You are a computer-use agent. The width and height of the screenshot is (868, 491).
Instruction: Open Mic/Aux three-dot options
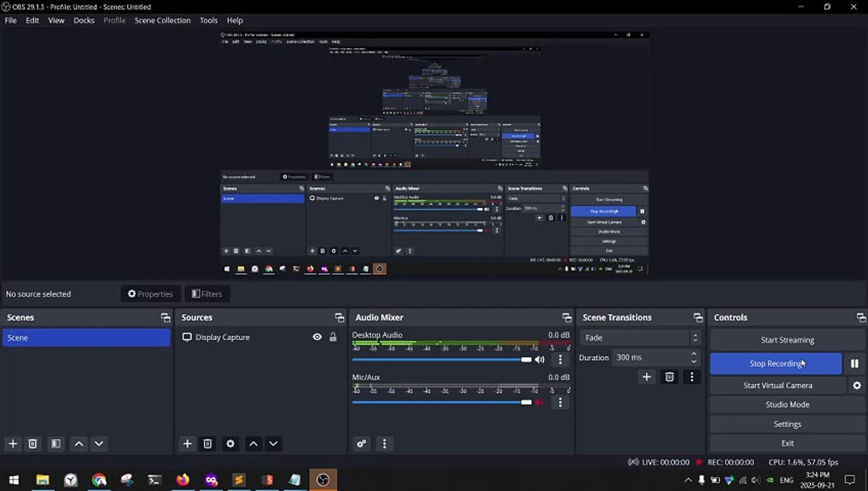tap(560, 402)
